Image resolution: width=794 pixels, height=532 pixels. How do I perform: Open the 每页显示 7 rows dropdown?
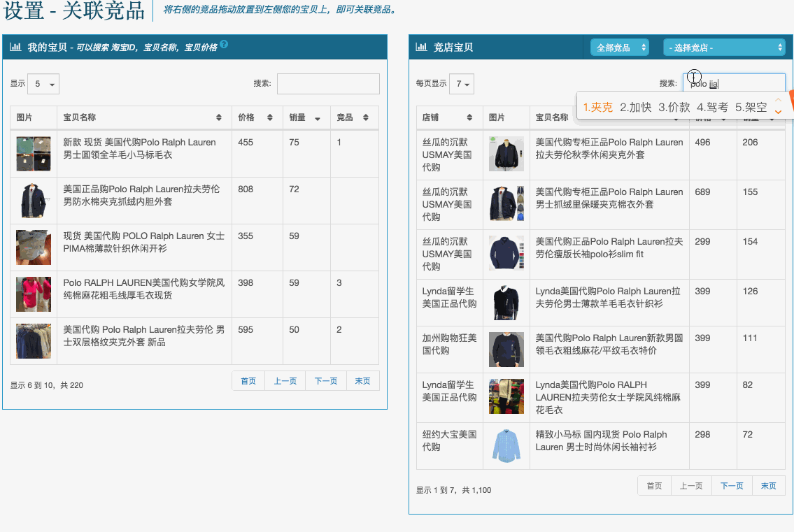(x=462, y=84)
